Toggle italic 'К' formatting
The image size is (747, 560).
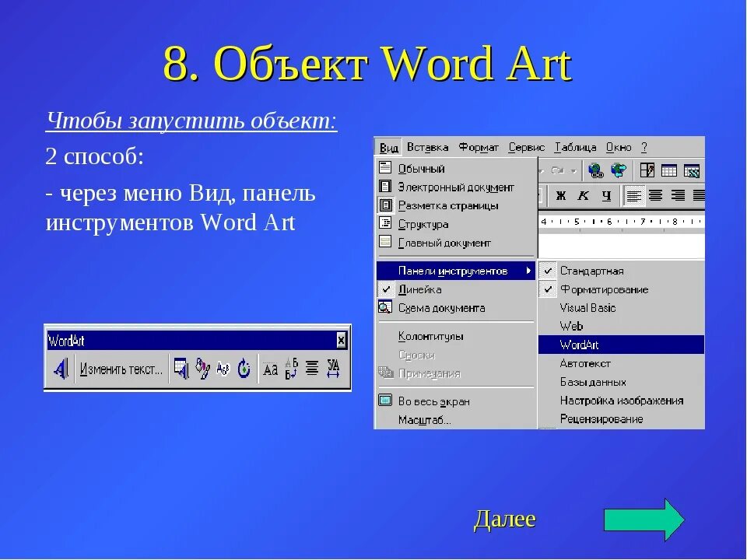(583, 195)
